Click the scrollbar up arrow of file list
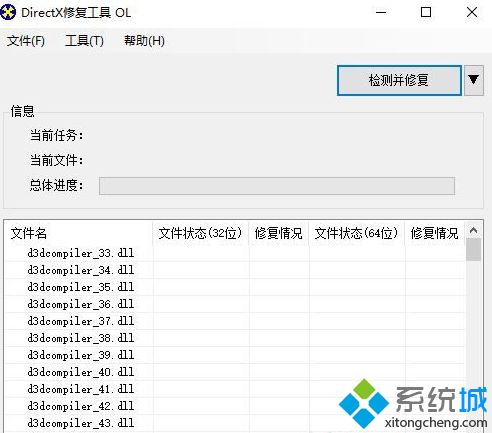This screenshot has width=492, height=433. click(x=473, y=230)
